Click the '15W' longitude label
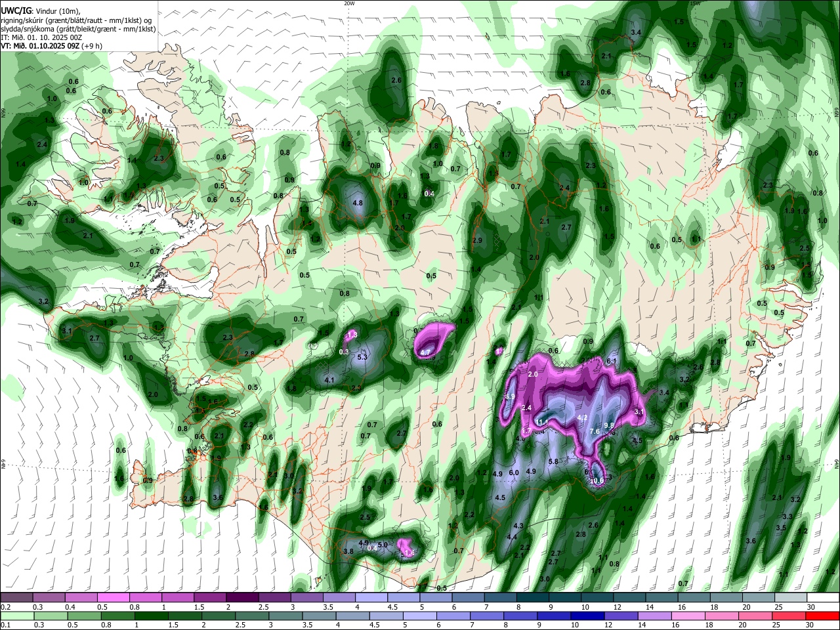Screen dimensions: 840x630 [x=696, y=3]
